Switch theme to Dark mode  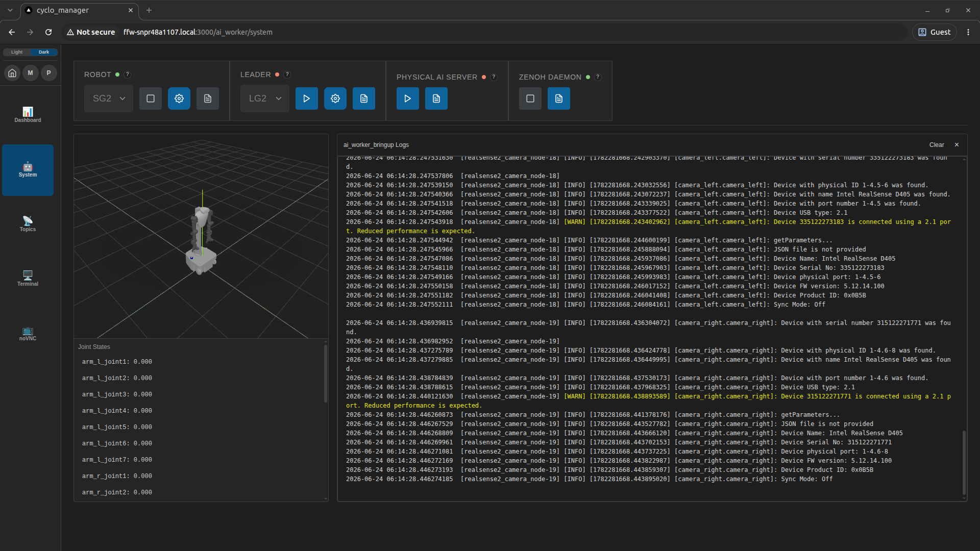click(x=44, y=52)
